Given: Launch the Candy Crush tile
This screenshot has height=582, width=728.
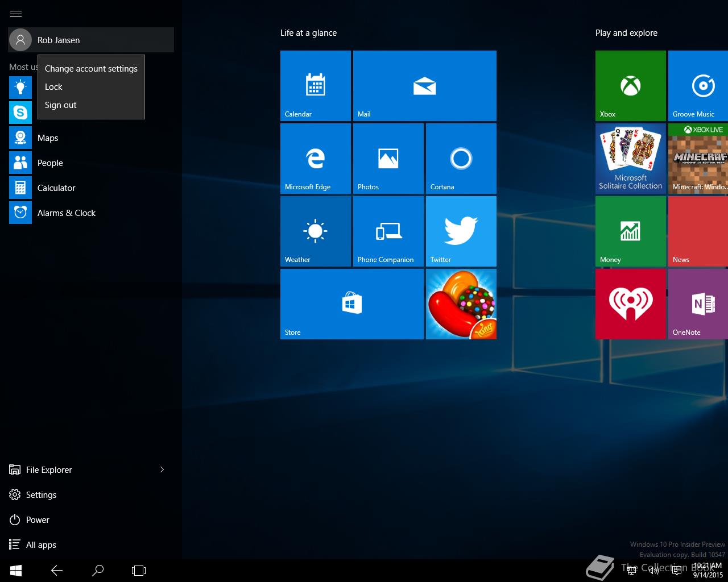Looking at the screenshot, I should tap(461, 304).
